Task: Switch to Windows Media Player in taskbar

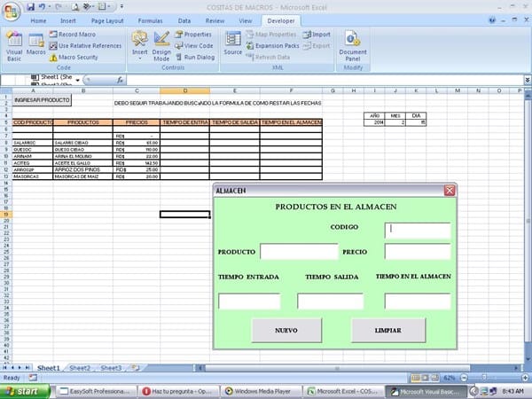Action: (262, 392)
